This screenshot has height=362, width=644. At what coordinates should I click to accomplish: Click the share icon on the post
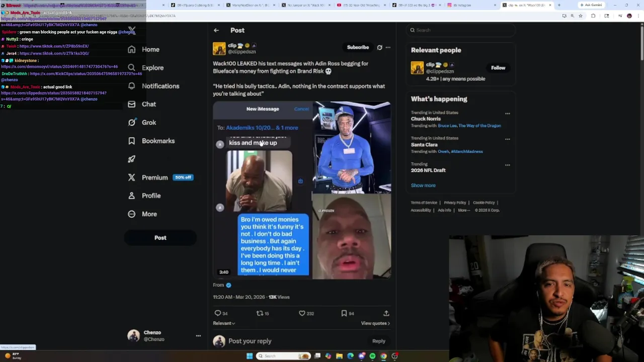point(386,313)
